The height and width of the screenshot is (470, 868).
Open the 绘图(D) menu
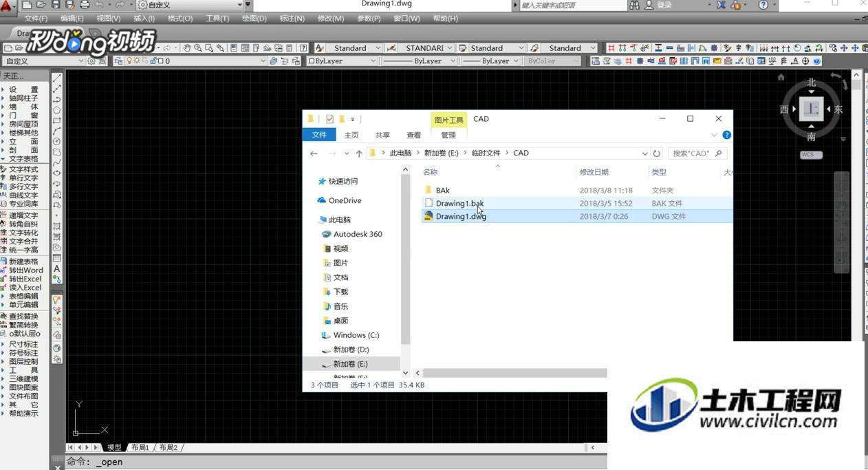tap(254, 19)
